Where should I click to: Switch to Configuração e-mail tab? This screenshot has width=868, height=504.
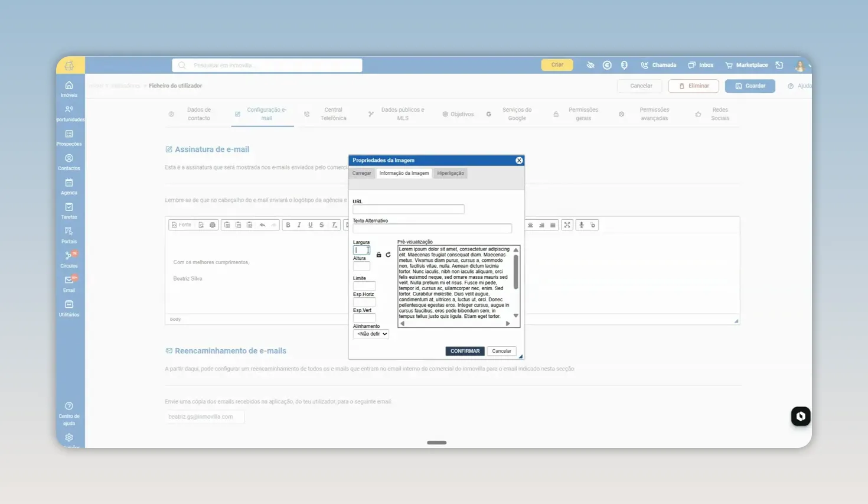[x=262, y=114]
